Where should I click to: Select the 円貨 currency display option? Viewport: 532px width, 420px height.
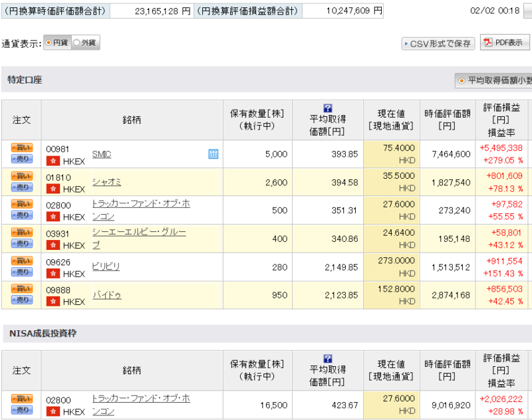coord(57,43)
